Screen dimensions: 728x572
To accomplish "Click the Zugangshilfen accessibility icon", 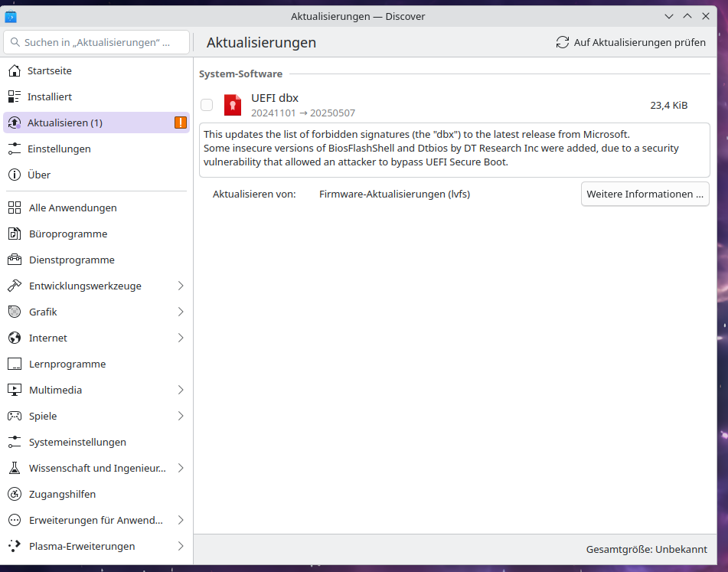I will [x=15, y=494].
